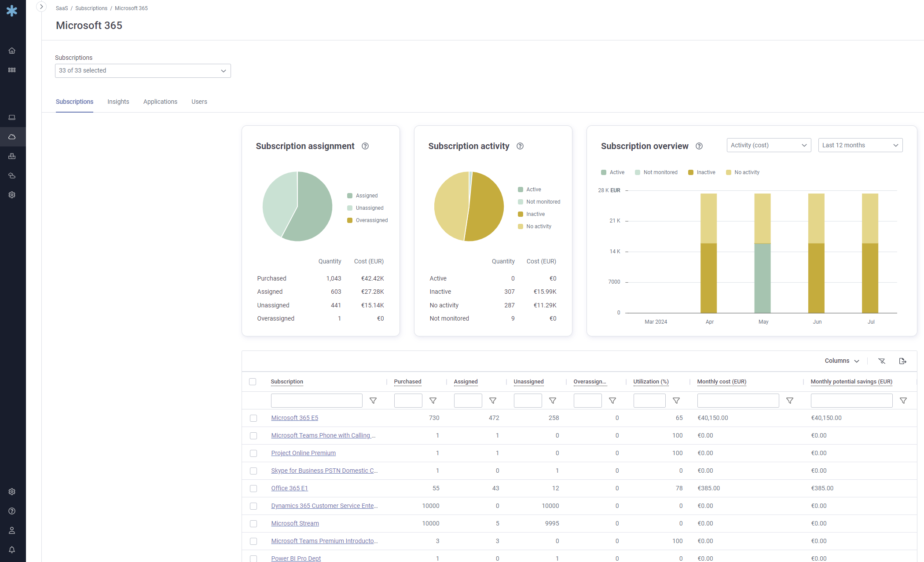Click the export icon in table toolbar
This screenshot has height=562, width=924.
pyautogui.click(x=903, y=361)
